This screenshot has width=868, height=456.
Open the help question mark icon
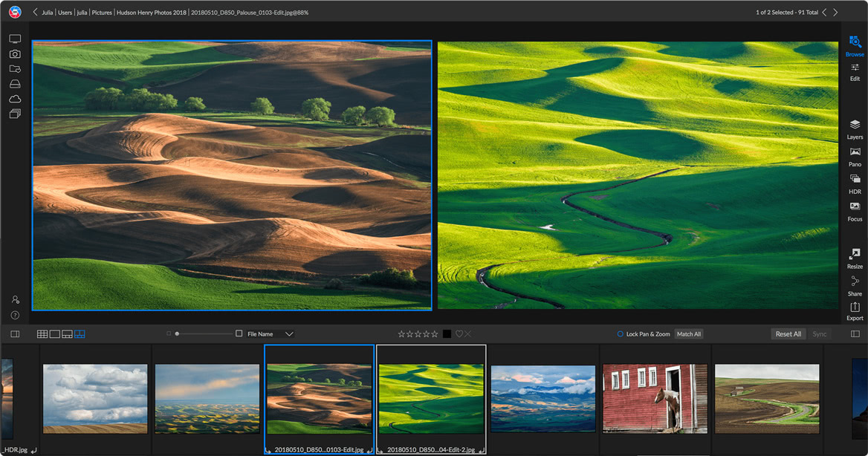[15, 315]
